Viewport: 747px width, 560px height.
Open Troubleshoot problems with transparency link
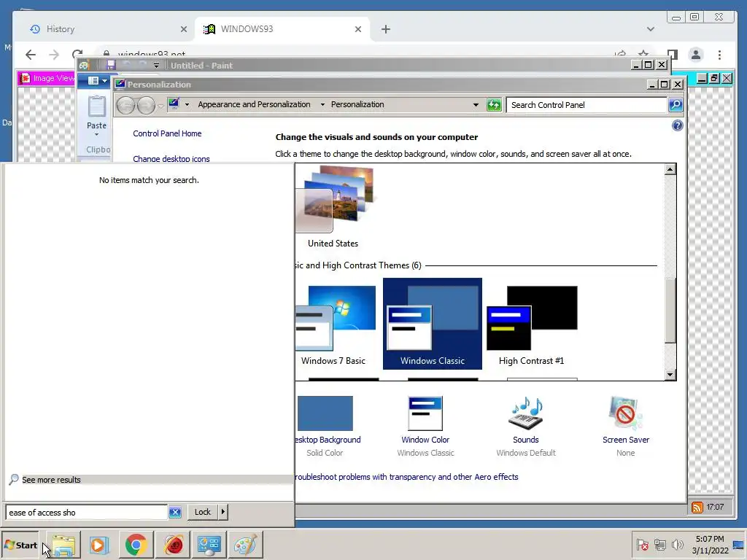tap(406, 477)
